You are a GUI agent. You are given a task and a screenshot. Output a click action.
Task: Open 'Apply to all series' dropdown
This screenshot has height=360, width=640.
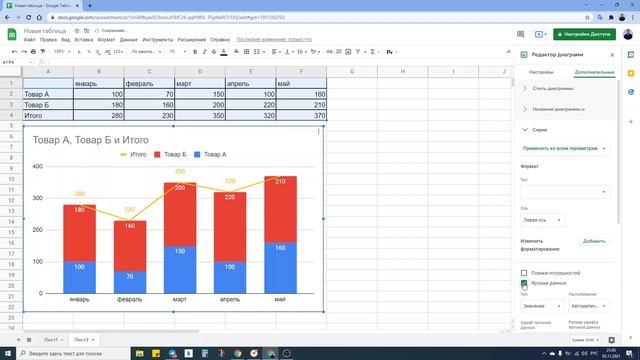(x=565, y=149)
